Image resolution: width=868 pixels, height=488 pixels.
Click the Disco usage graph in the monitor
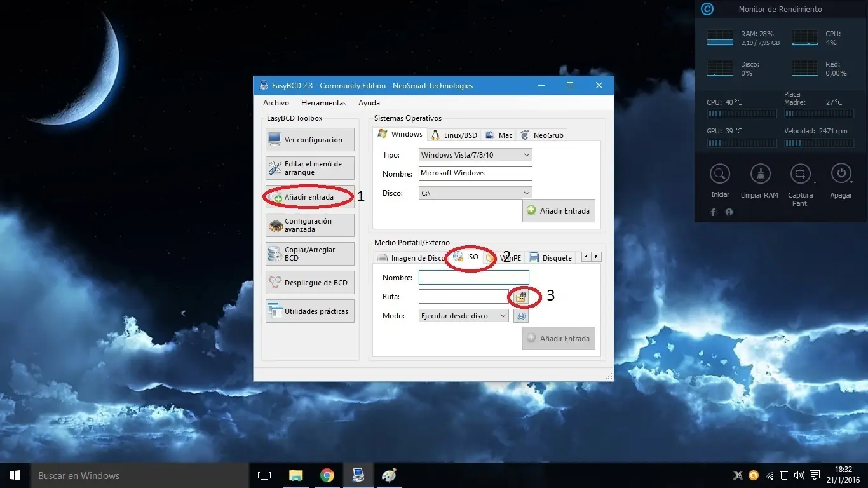720,68
